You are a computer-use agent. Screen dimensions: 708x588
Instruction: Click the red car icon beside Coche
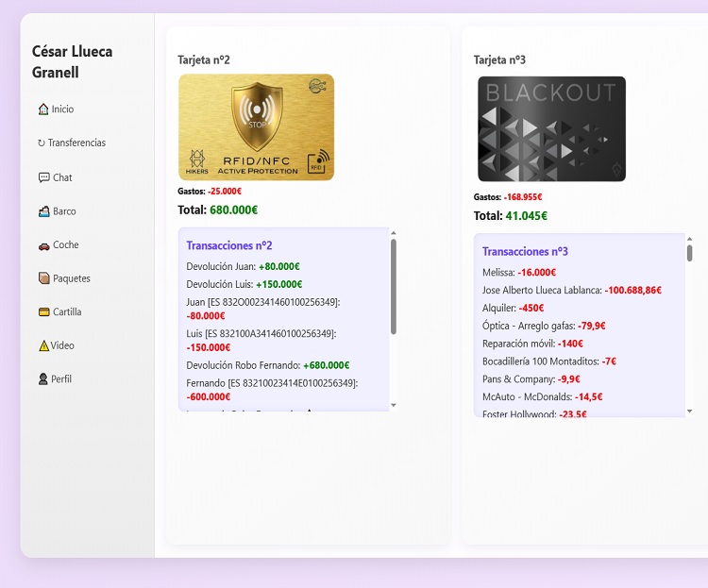pos(43,246)
